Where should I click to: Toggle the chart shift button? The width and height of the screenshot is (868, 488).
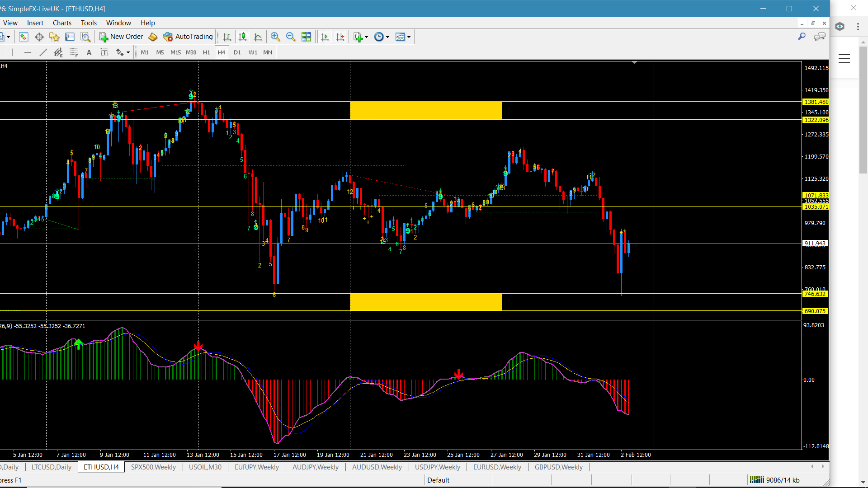340,37
